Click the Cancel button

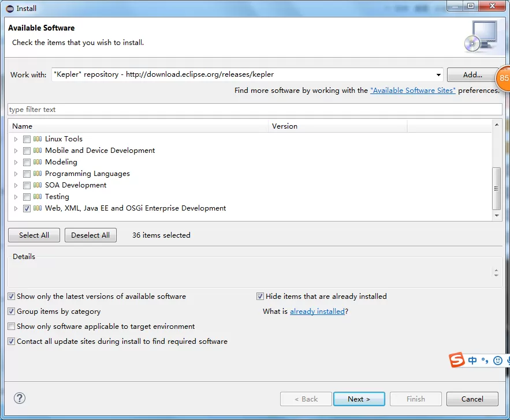click(x=472, y=399)
